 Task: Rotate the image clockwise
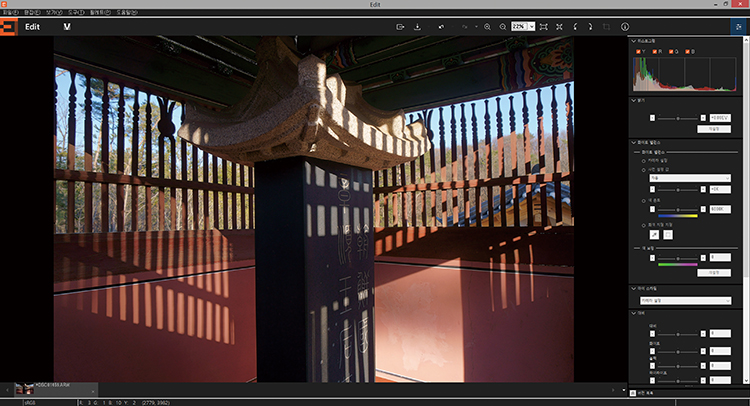(590, 27)
